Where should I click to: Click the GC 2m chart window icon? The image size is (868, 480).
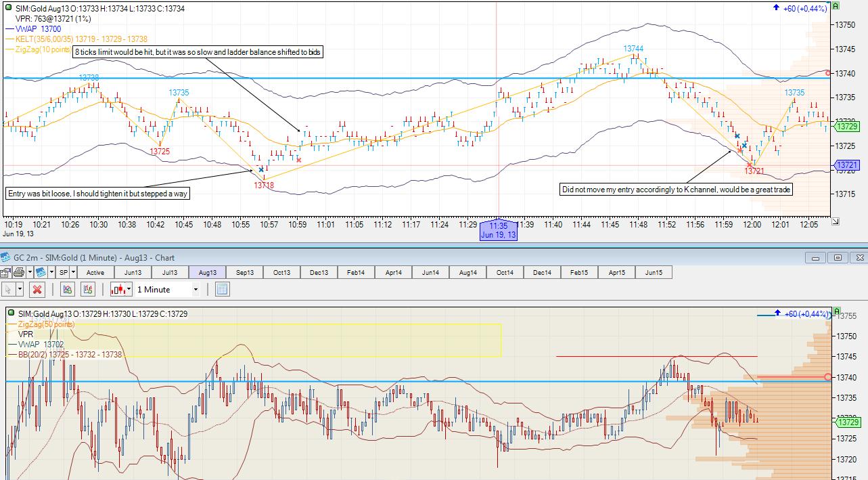pyautogui.click(x=5, y=257)
